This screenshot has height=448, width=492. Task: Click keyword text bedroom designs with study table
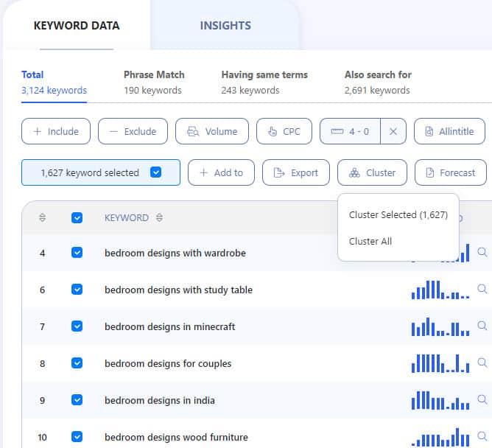click(178, 290)
